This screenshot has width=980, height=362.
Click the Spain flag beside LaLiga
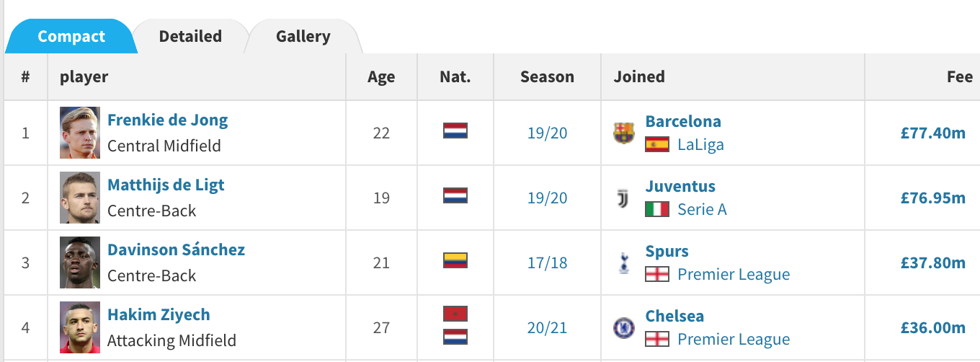click(x=657, y=144)
